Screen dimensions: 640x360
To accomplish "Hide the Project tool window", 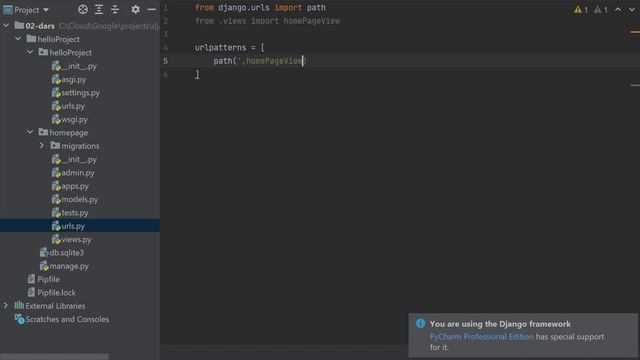I will click(x=151, y=9).
